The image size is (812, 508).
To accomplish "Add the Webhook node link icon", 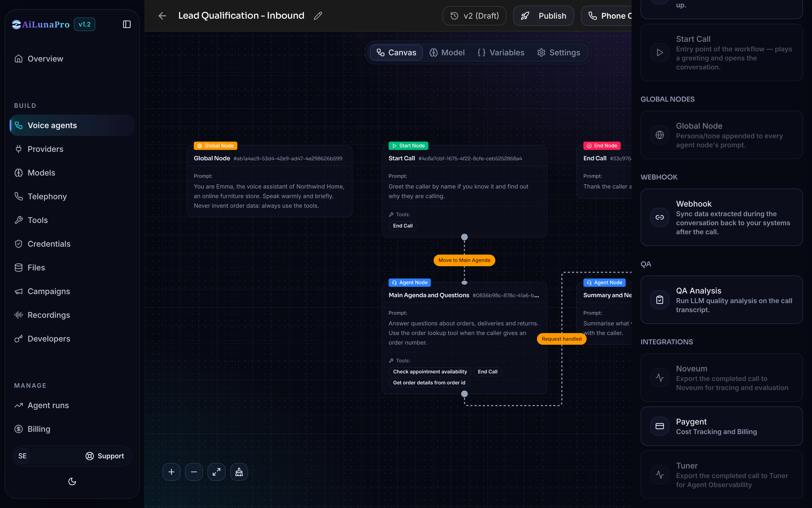I will tap(660, 217).
